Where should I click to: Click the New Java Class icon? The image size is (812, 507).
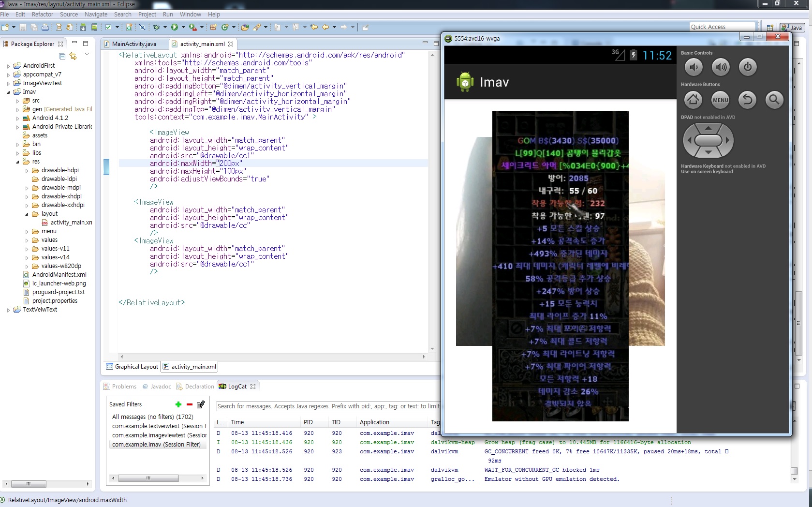tap(225, 27)
